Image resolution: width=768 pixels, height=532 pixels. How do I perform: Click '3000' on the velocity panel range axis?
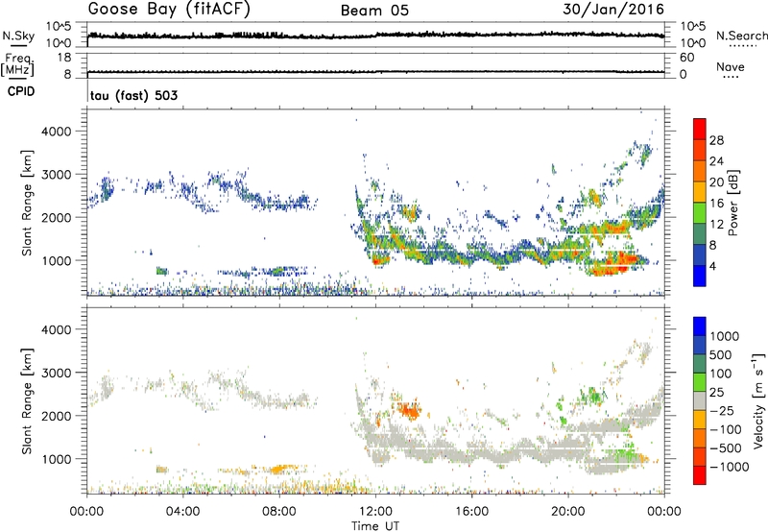point(57,373)
